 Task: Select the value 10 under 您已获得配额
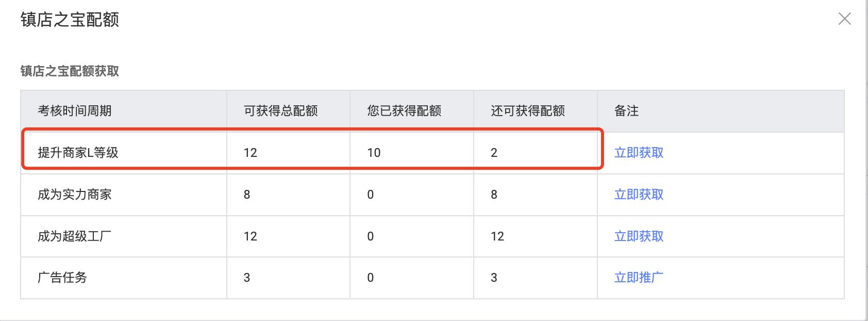click(374, 153)
